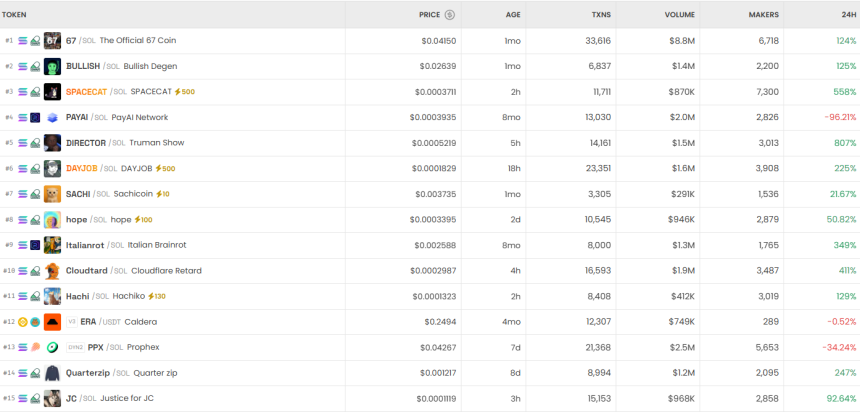Sort by VOLUME column header
Image resolution: width=860 pixels, height=412 pixels.
(679, 15)
